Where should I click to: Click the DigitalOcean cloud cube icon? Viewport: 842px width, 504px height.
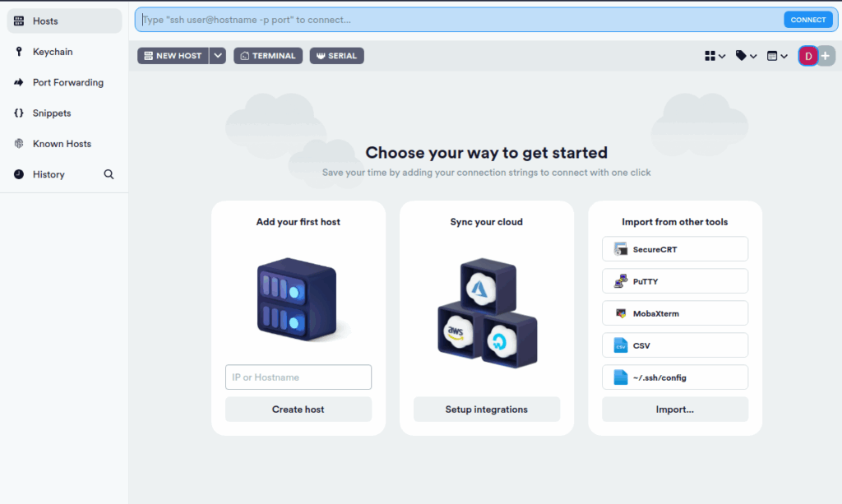(507, 340)
